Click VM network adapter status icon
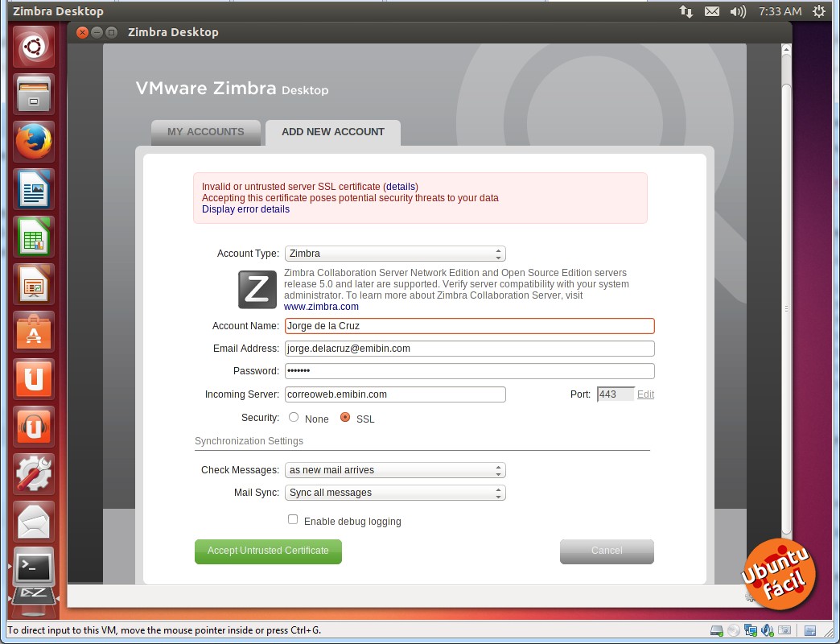 (751, 630)
